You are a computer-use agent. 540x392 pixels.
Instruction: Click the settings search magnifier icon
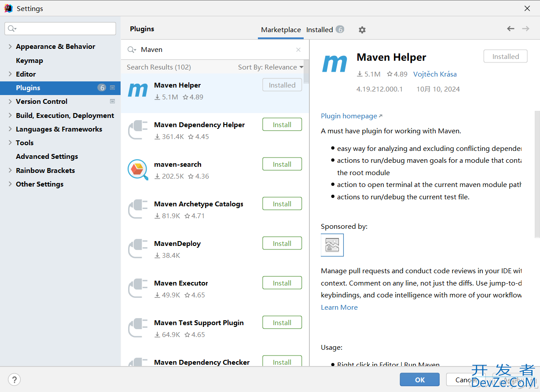point(12,29)
